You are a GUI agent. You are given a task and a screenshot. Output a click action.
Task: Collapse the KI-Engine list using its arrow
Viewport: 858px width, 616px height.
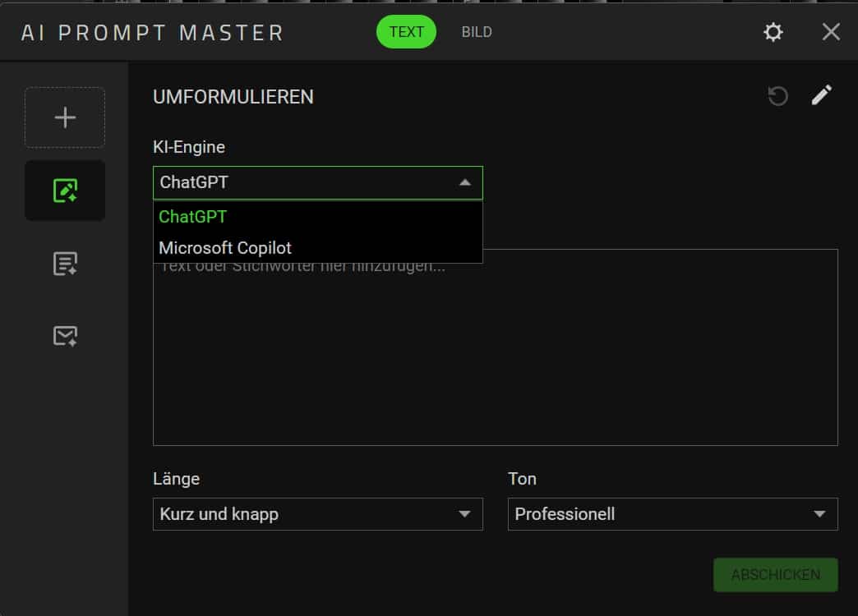tap(465, 182)
